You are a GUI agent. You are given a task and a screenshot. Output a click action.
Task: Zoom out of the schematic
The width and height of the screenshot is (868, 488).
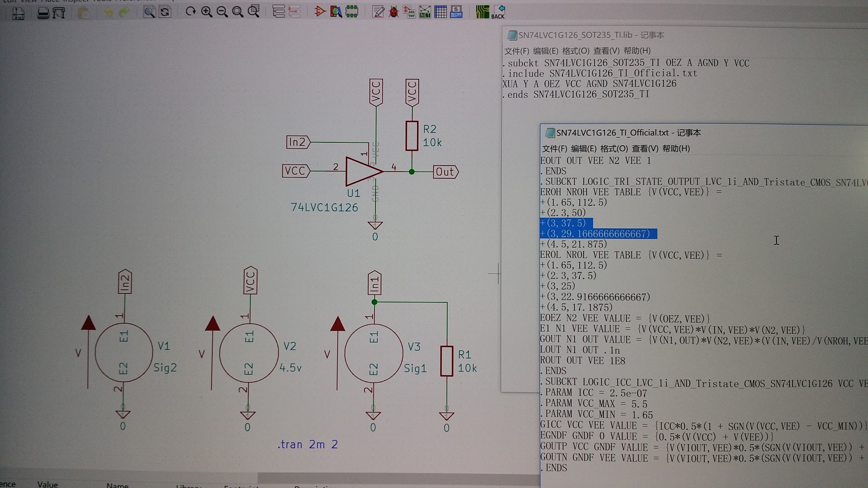222,11
